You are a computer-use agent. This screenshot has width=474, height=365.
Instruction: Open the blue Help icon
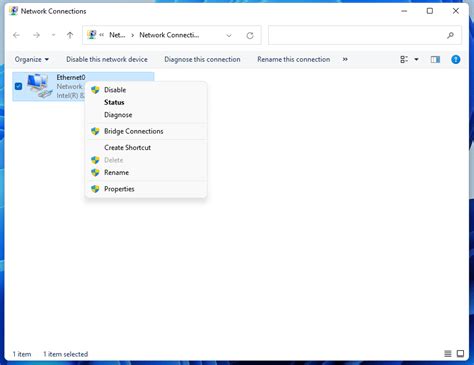point(455,59)
